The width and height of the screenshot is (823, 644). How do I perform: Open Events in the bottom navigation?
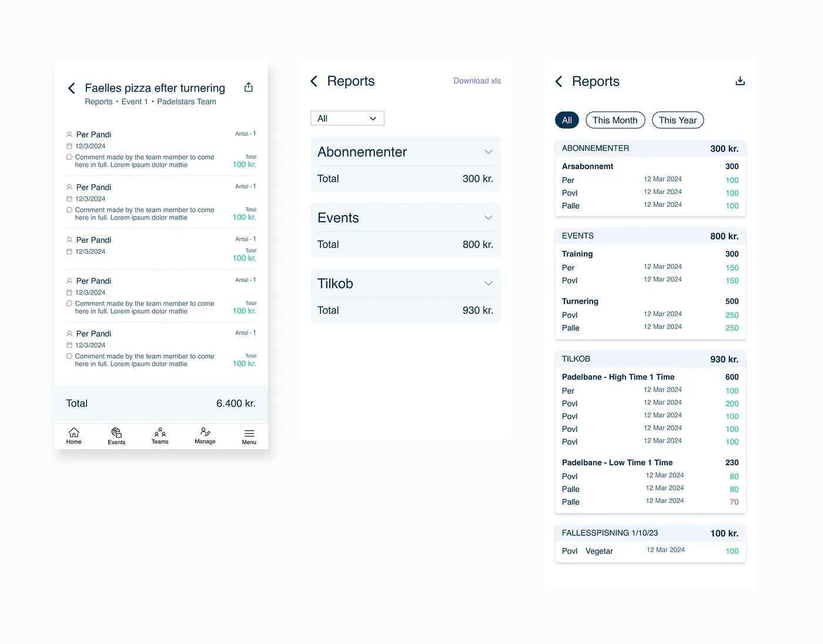(x=116, y=436)
